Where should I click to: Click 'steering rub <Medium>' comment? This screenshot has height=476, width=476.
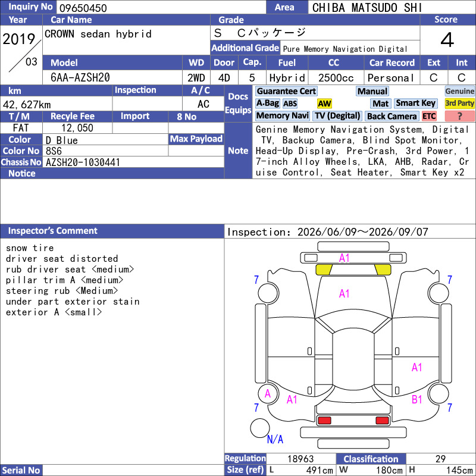pyautogui.click(x=62, y=291)
